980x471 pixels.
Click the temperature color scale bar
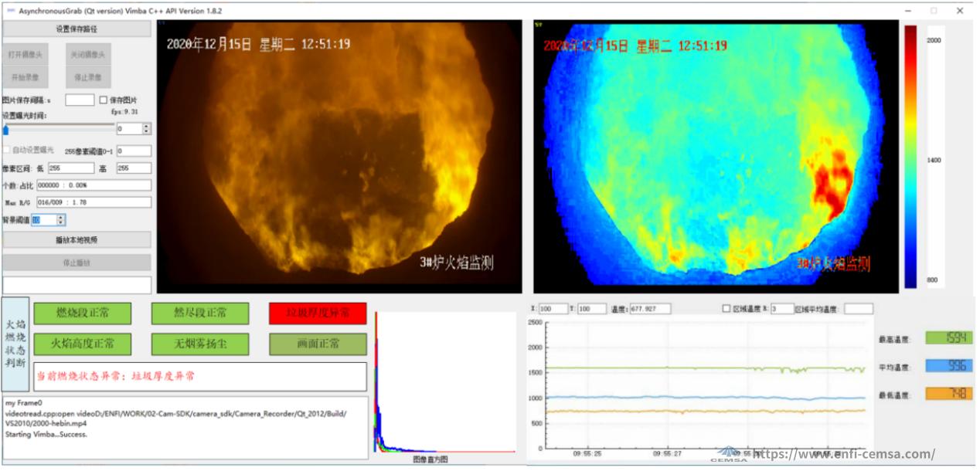pos(910,157)
